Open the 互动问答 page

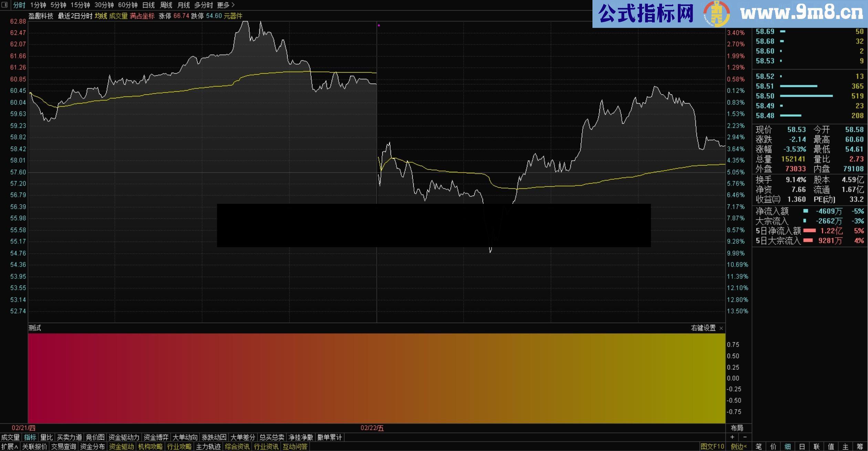pos(294,447)
